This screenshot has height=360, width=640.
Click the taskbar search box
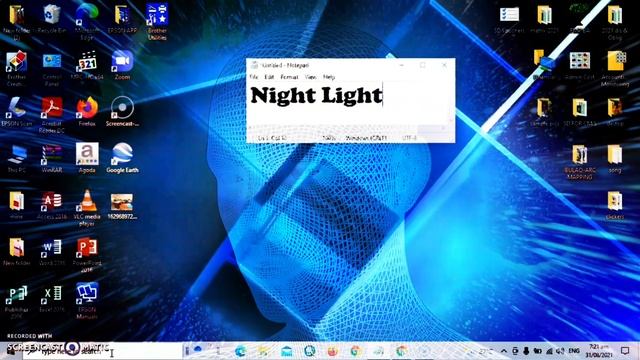click(x=102, y=351)
